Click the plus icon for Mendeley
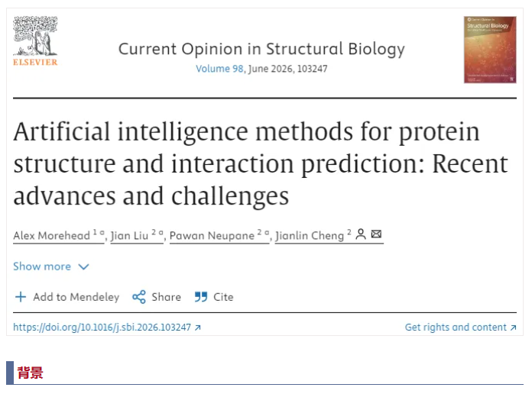Screen dimensions: 532x394 click(21, 297)
